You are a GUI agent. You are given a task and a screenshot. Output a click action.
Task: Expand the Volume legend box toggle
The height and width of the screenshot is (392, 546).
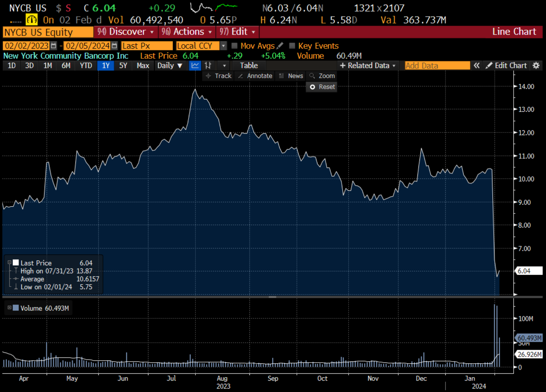pos(10,308)
